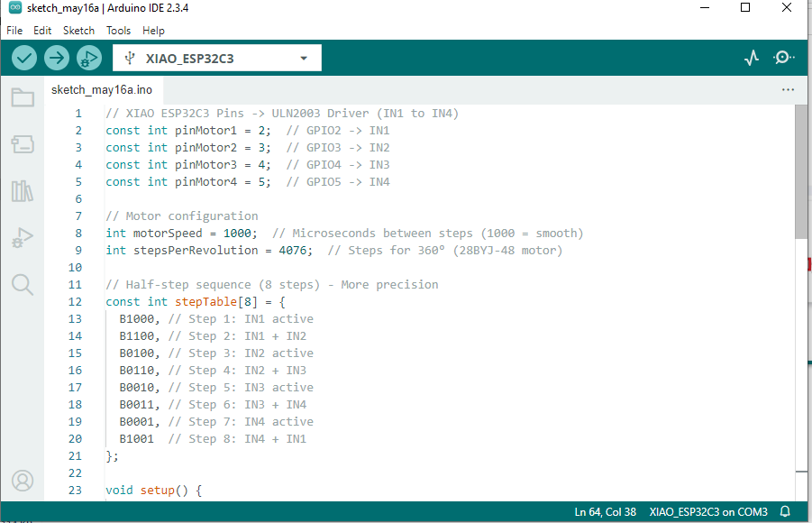Image resolution: width=812 pixels, height=523 pixels.
Task: Click Ln 64, Col 38 cursor position
Action: 605,512
